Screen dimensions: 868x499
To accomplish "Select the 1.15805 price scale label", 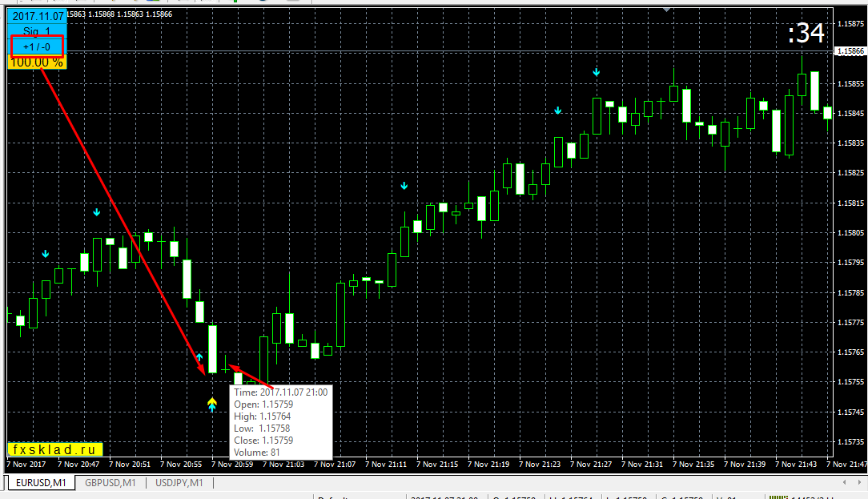I will pos(851,232).
